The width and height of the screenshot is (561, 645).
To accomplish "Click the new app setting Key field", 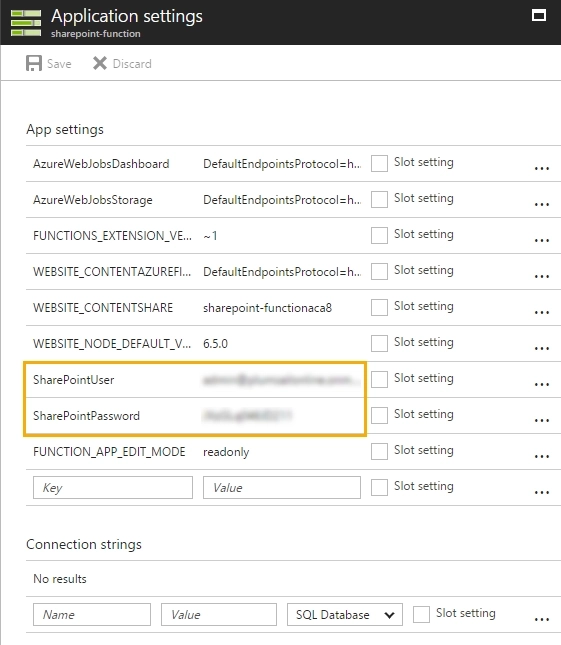I will click(x=113, y=487).
